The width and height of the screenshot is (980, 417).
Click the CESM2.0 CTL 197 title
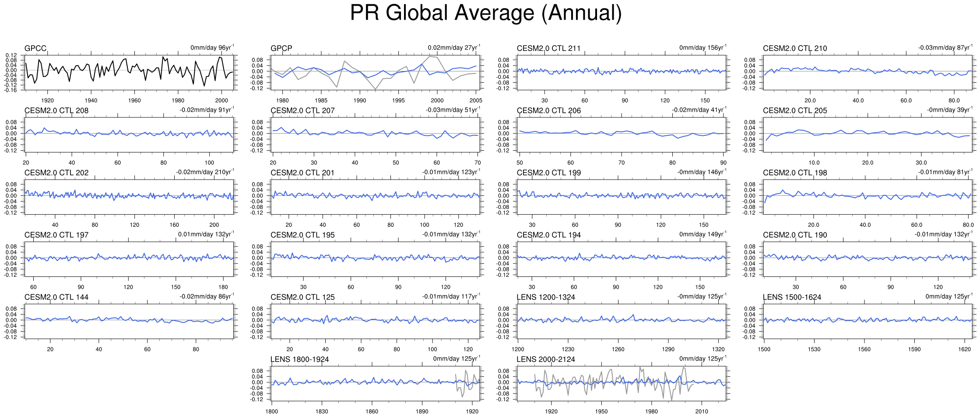(56, 235)
